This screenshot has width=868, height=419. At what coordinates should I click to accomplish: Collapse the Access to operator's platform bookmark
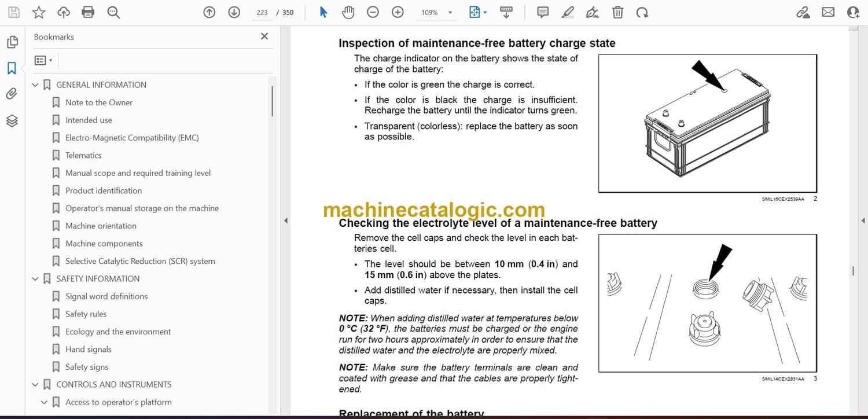pyautogui.click(x=45, y=402)
